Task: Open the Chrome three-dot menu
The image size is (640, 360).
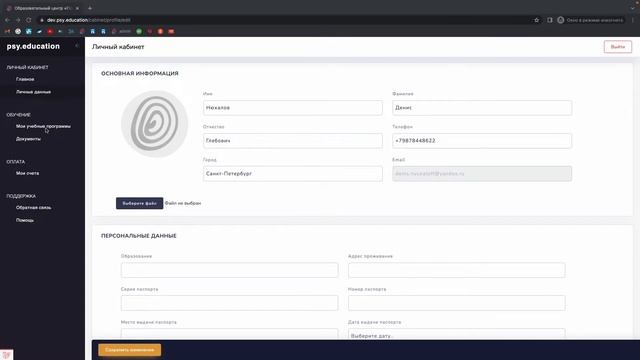Action: [633, 20]
